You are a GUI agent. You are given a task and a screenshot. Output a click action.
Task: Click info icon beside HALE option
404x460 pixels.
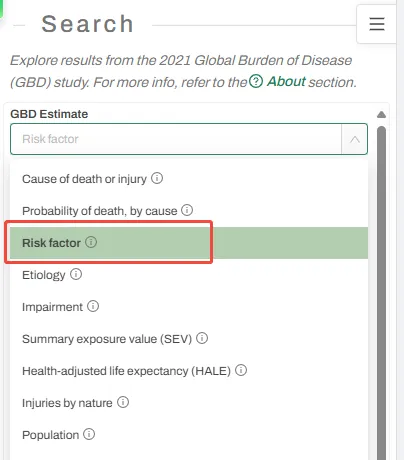click(x=241, y=370)
